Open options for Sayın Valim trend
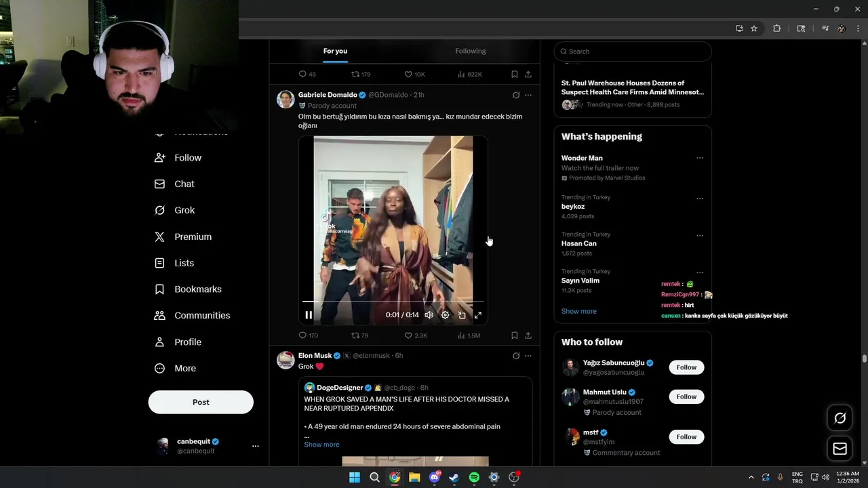Screen dimensions: 868x488 pos(700,272)
